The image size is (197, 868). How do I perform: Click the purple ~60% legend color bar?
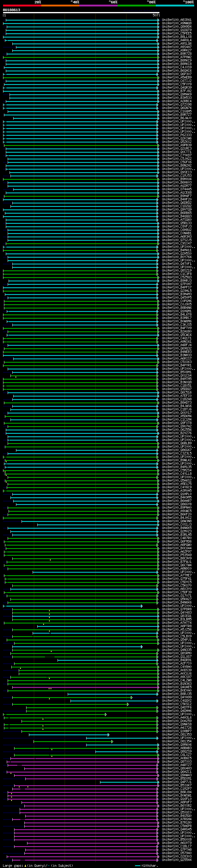[x=98, y=6]
